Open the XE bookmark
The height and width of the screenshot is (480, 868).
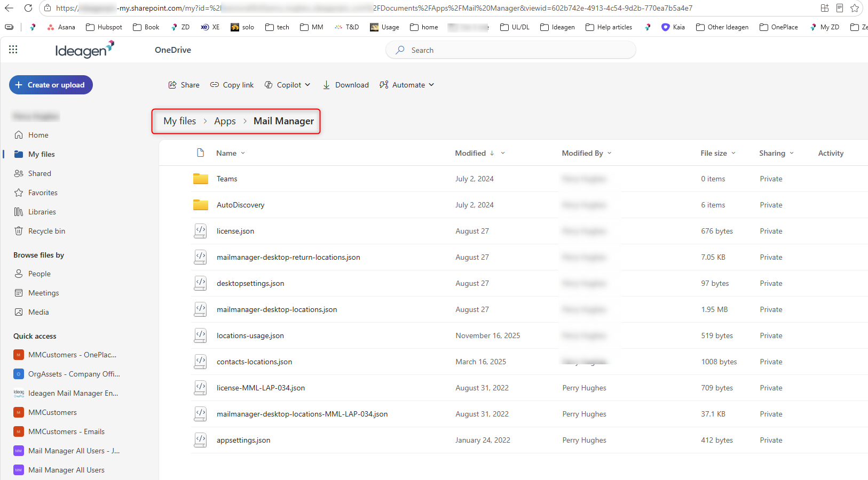tap(210, 27)
